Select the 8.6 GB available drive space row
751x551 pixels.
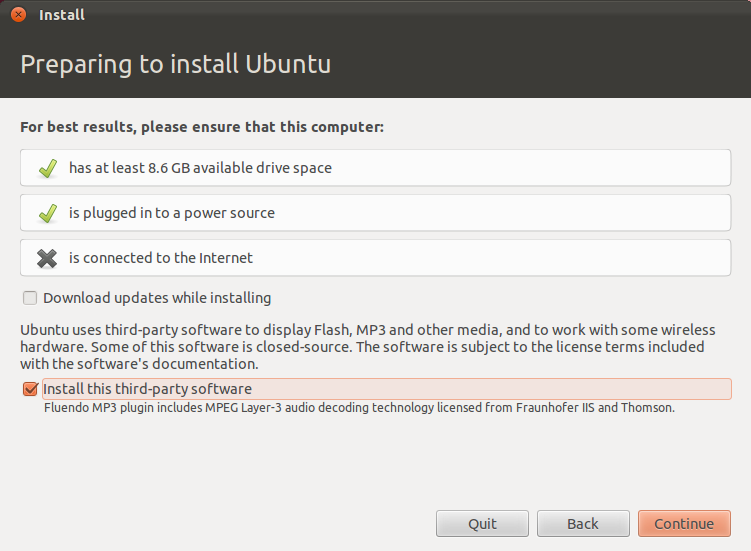click(x=375, y=168)
